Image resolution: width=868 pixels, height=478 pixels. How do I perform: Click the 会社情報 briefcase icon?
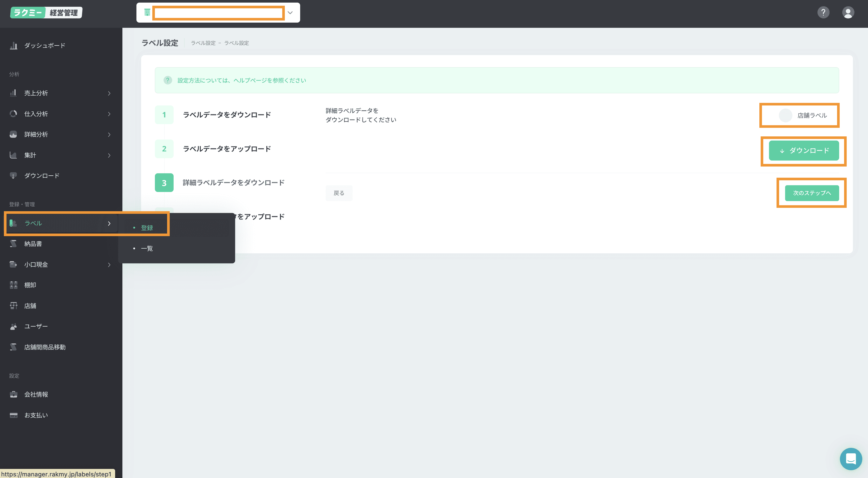point(14,394)
